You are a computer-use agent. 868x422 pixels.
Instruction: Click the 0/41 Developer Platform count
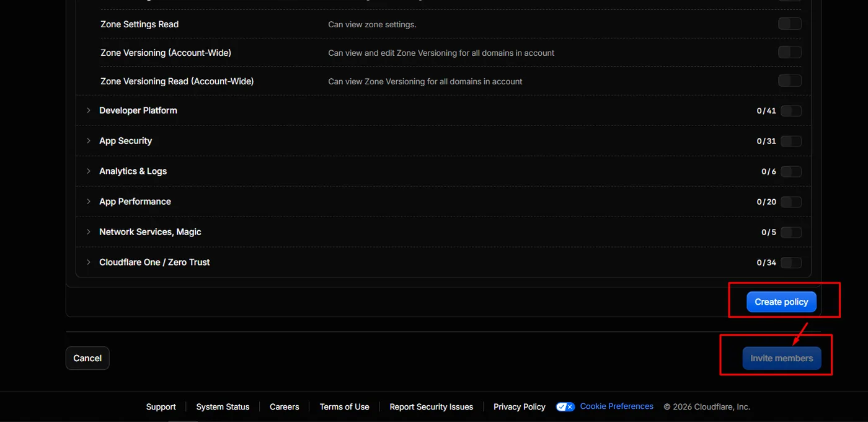click(766, 111)
